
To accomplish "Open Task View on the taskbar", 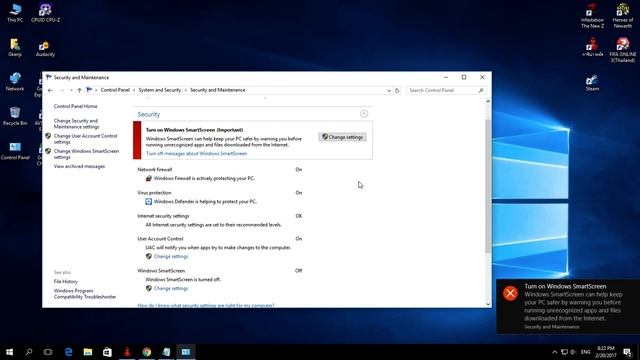I will pos(48,352).
